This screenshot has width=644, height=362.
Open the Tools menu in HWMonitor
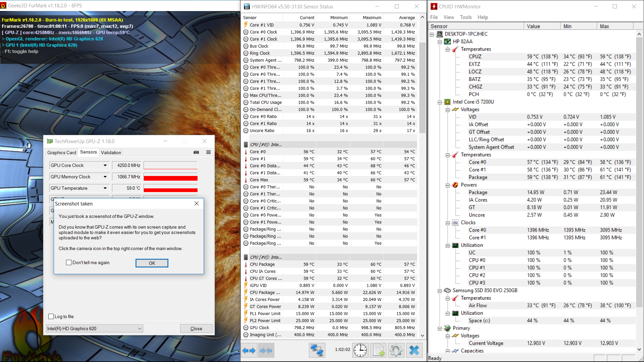tap(466, 17)
